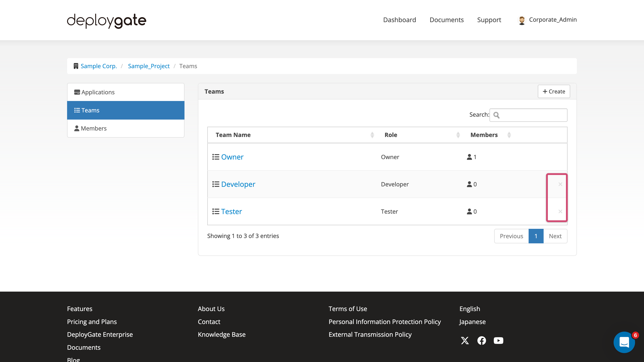Click the list icon beside the Owner team

216,157
